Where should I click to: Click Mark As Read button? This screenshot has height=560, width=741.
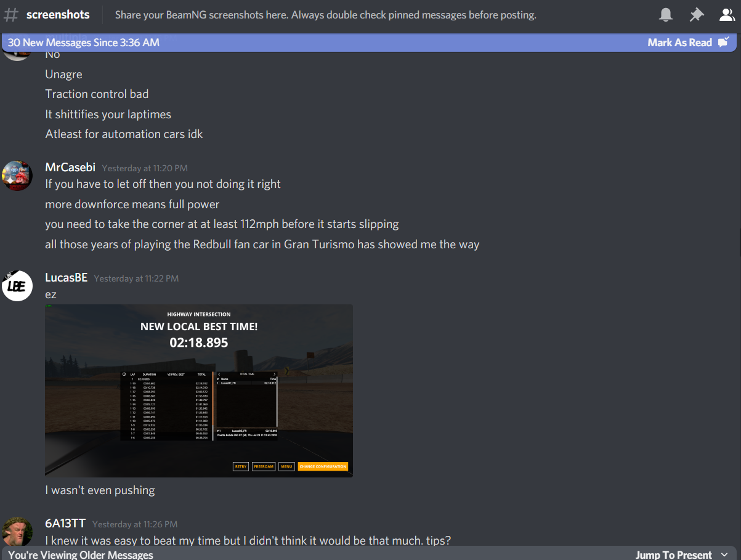679,43
